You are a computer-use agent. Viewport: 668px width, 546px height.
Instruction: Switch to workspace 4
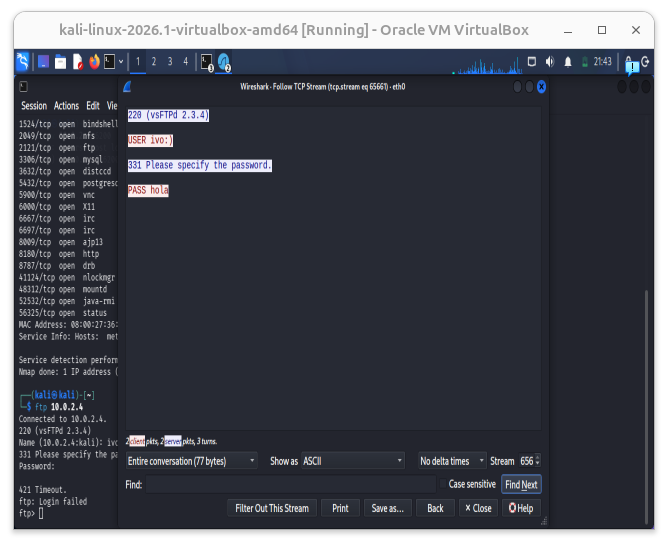[x=186, y=62]
